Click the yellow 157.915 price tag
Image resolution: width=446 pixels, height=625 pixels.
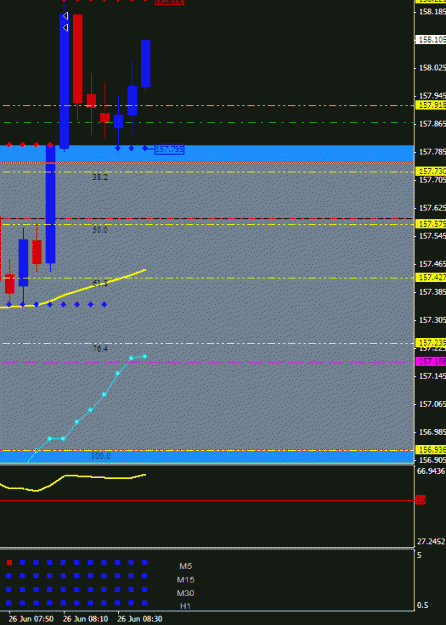click(x=431, y=105)
